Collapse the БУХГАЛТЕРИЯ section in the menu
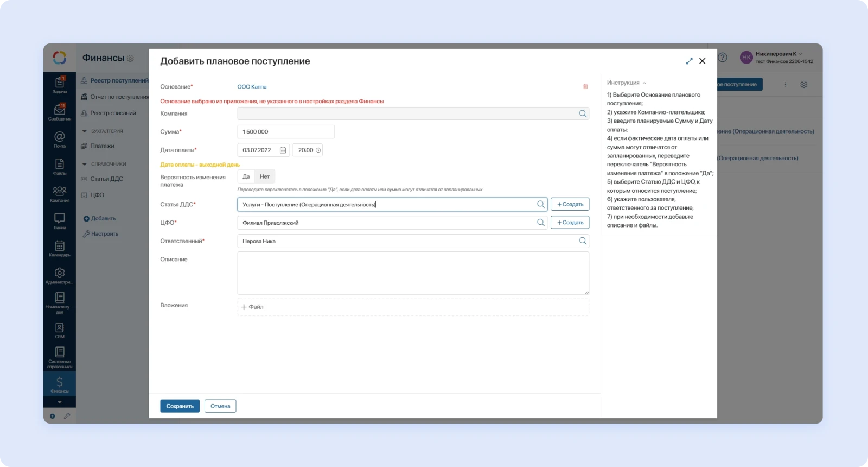The width and height of the screenshot is (868, 467). point(85,131)
